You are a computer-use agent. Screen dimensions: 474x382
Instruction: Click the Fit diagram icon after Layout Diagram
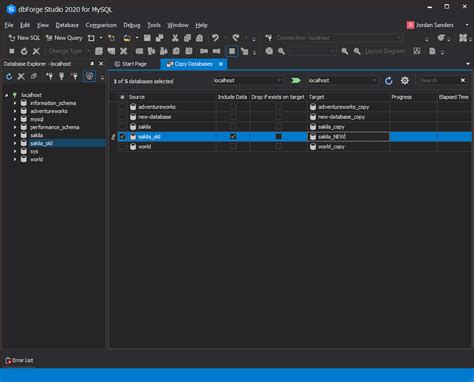click(417, 51)
